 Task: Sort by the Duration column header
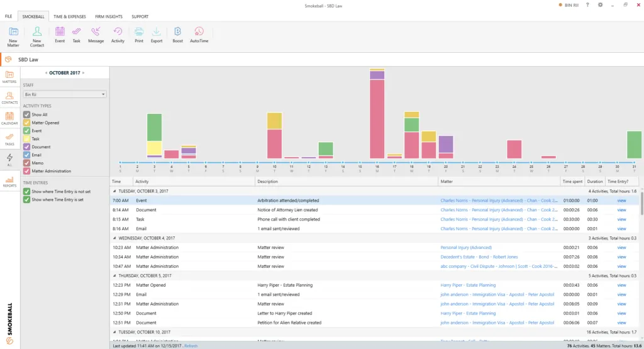pos(595,182)
